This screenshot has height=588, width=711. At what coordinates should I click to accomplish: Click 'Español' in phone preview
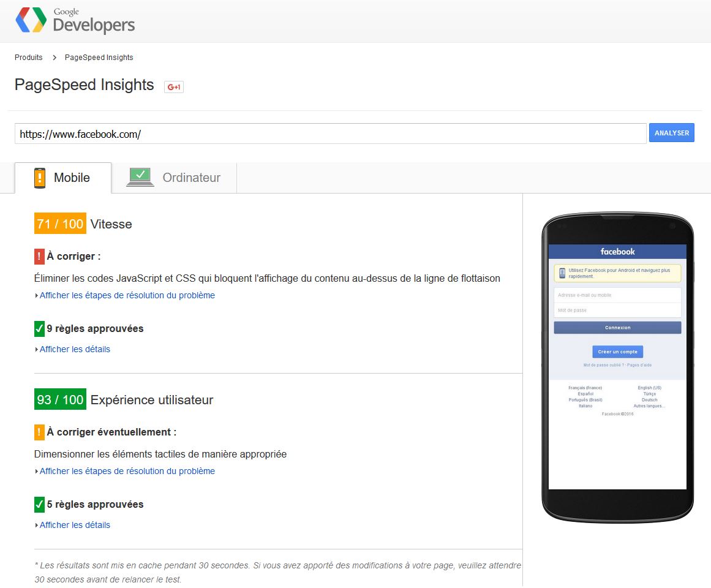point(585,394)
